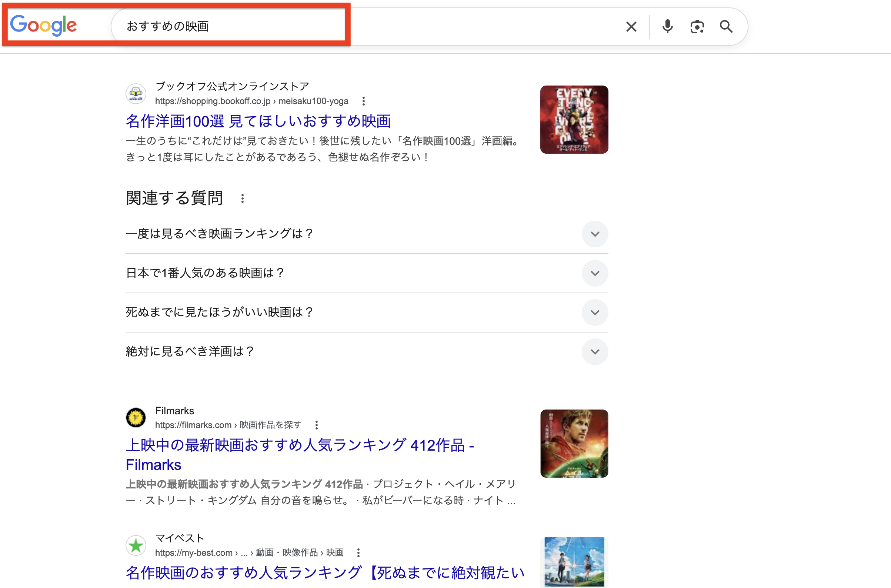Image resolution: width=891 pixels, height=588 pixels.
Task: Expand 「一度は見るべき映画ランキングは？」question
Action: pos(595,234)
